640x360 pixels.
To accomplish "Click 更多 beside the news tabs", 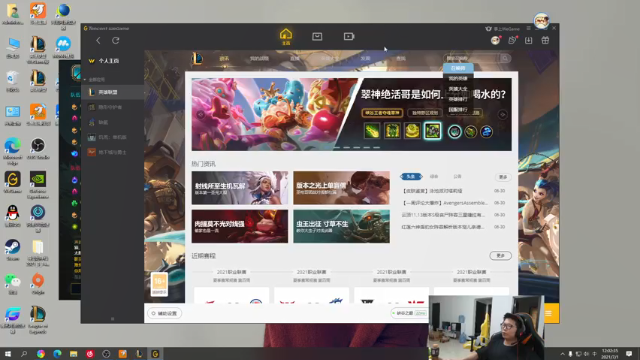I will tap(503, 177).
